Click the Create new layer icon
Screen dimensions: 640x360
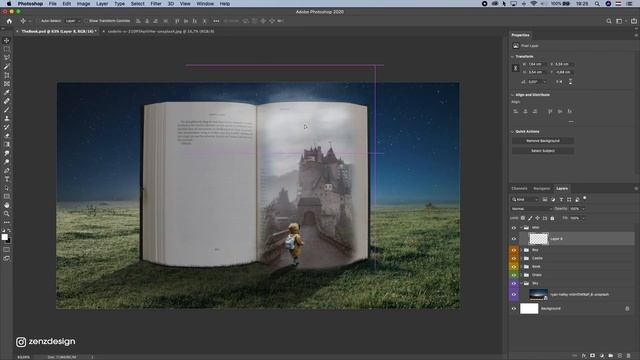[x=620, y=356]
